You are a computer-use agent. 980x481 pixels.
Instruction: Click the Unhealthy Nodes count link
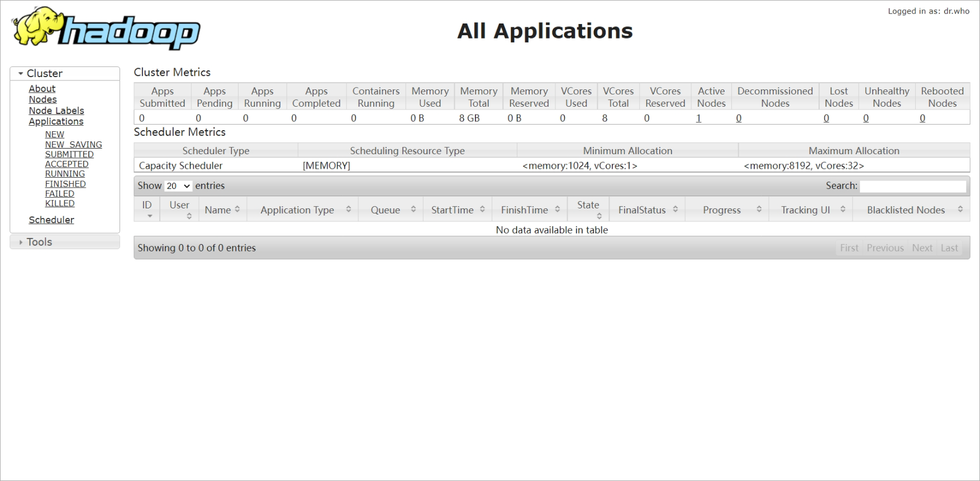tap(866, 118)
